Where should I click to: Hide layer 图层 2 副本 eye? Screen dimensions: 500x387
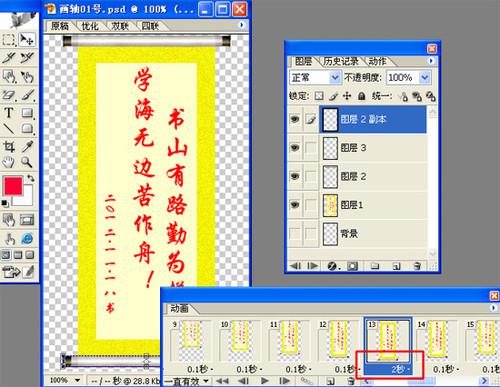[295, 119]
